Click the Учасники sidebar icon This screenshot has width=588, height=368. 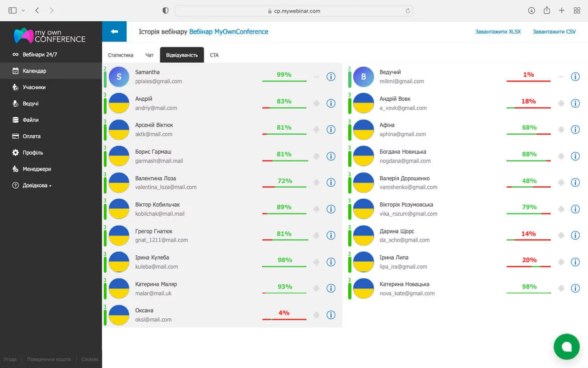tap(16, 87)
